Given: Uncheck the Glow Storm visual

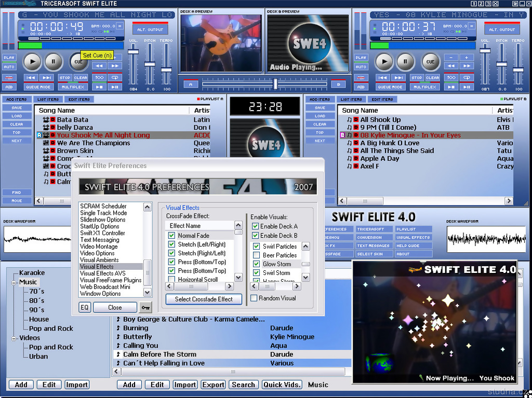Looking at the screenshot, I should (x=257, y=264).
